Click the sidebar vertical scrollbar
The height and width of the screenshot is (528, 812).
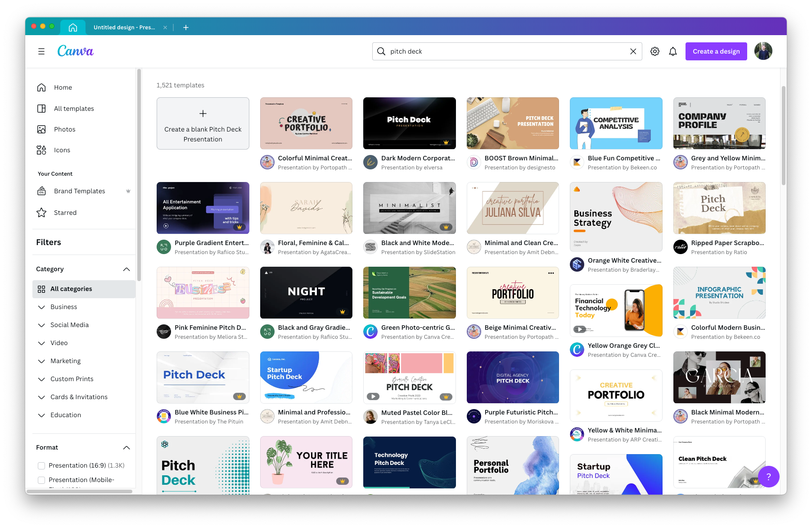(139, 175)
